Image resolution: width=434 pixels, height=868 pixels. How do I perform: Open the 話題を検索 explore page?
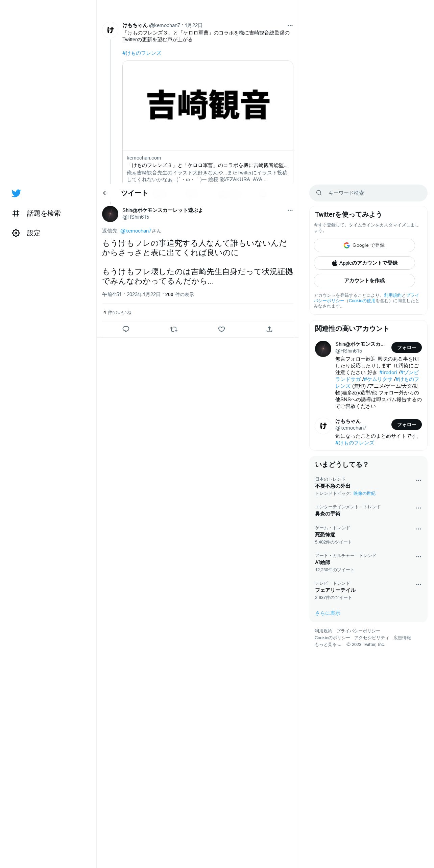pos(37,213)
